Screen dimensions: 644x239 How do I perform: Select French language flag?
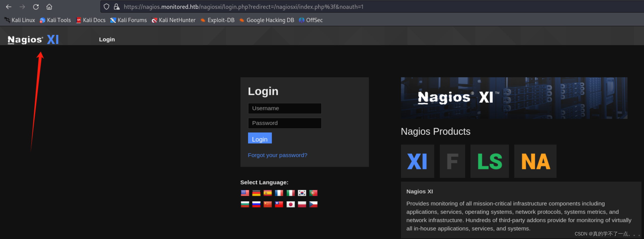[279, 193]
